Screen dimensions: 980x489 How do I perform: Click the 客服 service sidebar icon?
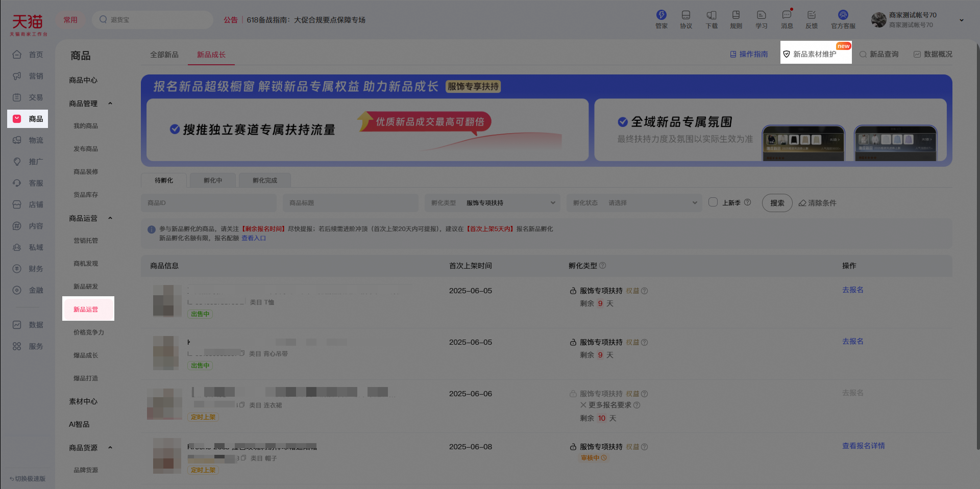coord(17,183)
